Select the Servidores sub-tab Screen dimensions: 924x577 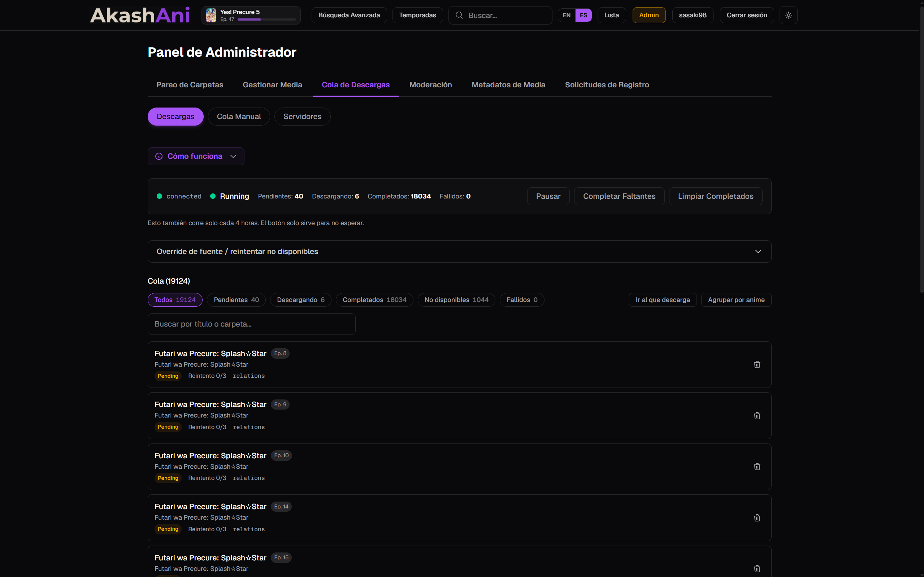[302, 117]
